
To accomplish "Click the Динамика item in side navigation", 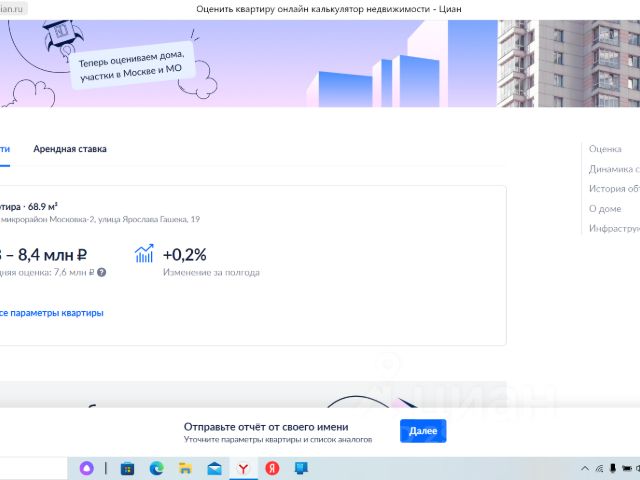I will point(613,169).
